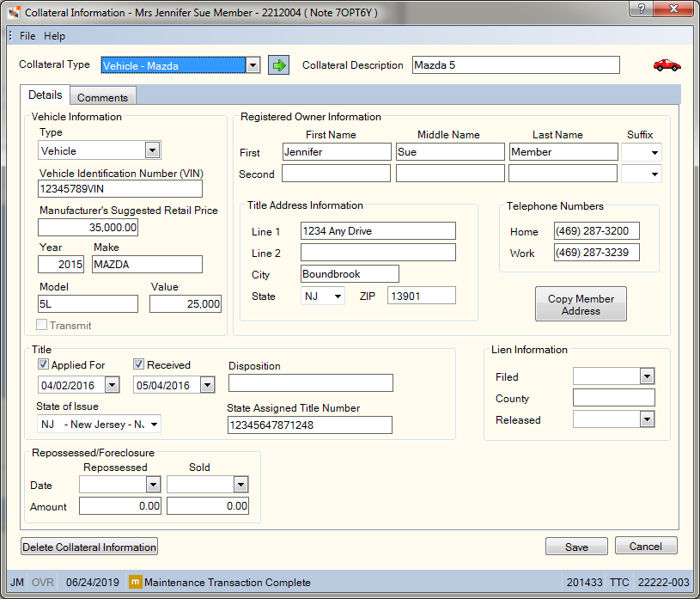Click the green arrow go button
700x599 pixels.
(278, 65)
